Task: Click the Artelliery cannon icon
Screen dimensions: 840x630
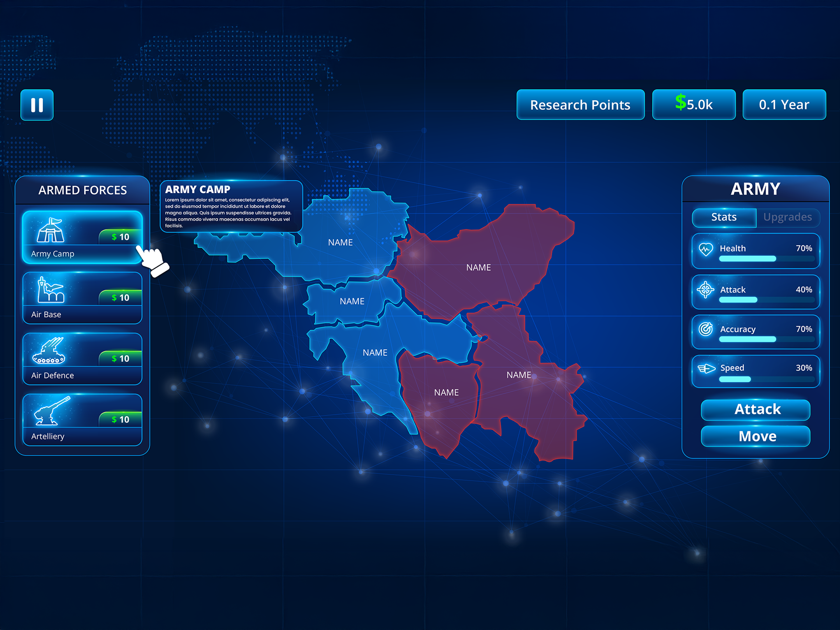Action: 52,411
